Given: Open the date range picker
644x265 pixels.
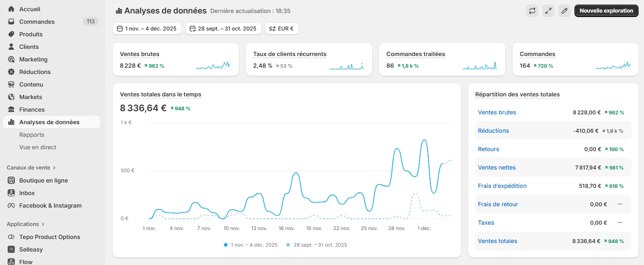Looking at the screenshot, I should (x=147, y=28).
